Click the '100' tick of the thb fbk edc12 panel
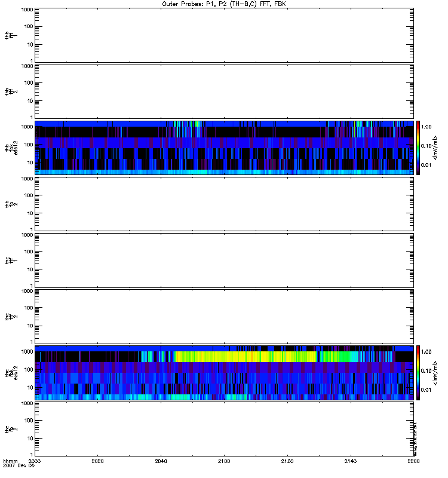The image size is (448, 478). pos(29,145)
